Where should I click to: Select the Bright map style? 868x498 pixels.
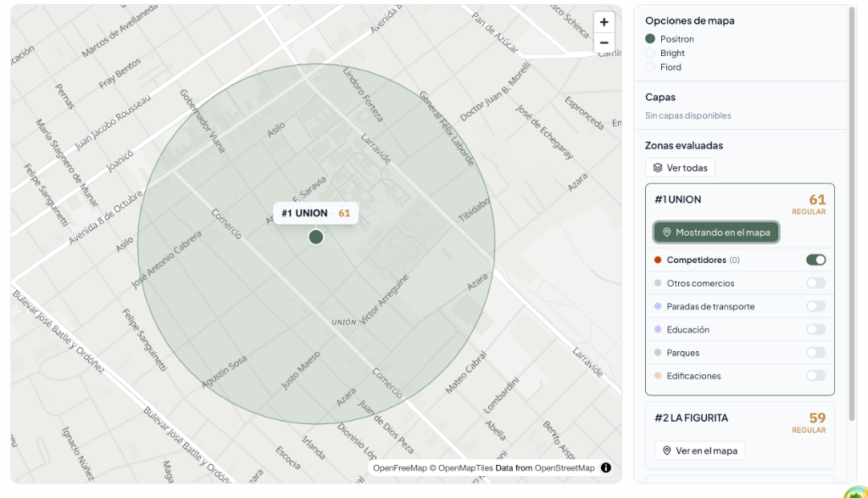[x=650, y=53]
